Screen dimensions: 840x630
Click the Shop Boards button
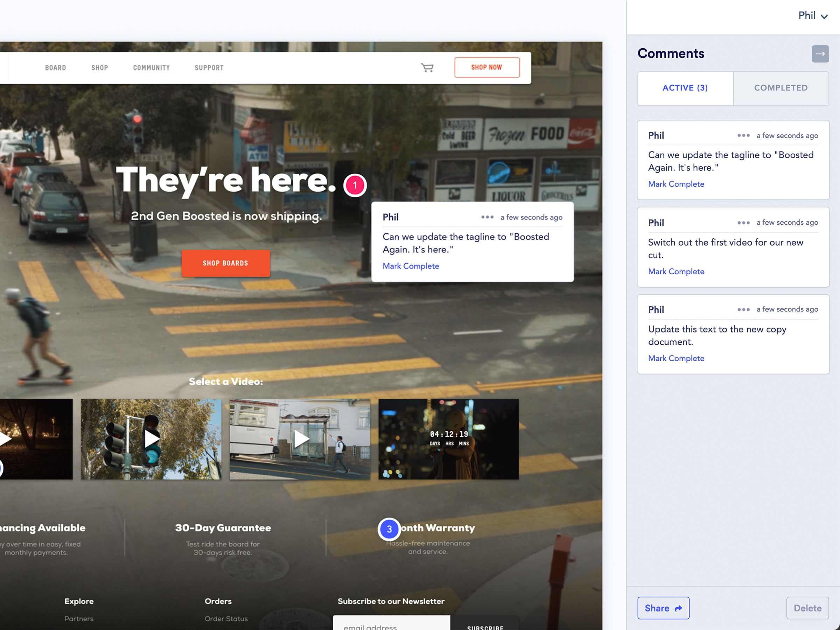(x=225, y=263)
